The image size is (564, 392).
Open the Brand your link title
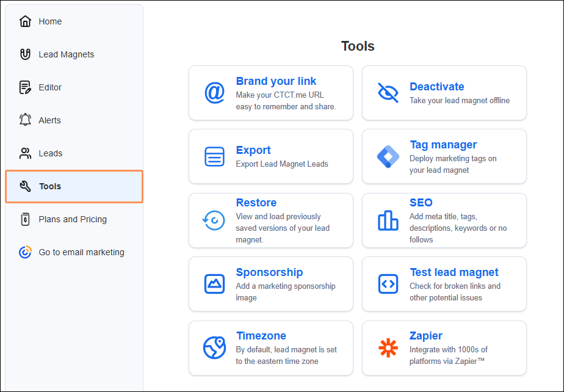point(276,81)
